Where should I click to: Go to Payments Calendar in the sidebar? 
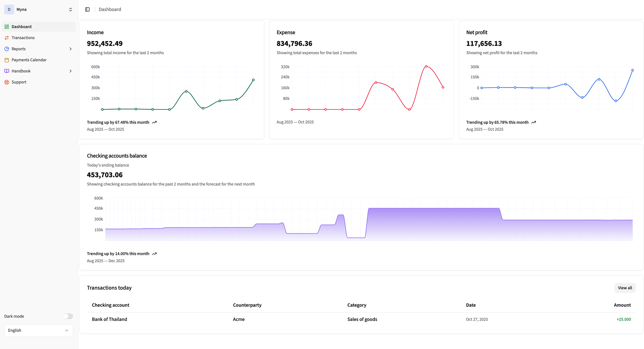29,60
